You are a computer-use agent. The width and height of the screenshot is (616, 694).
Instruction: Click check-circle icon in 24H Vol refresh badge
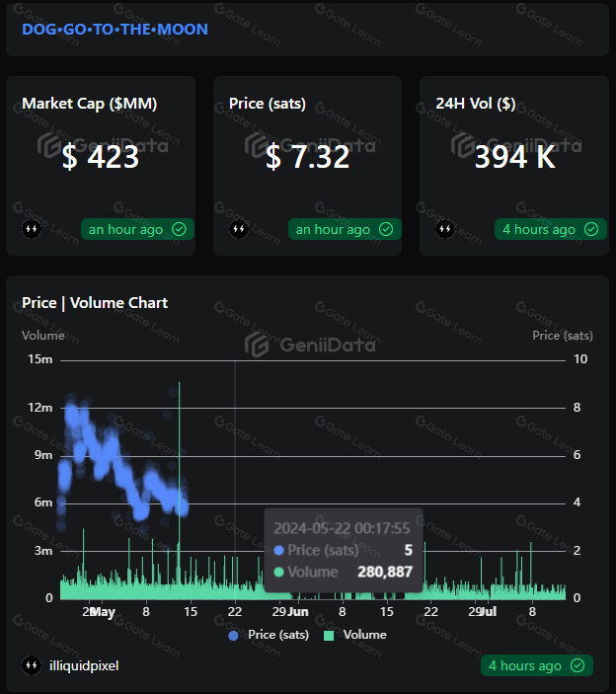click(591, 229)
